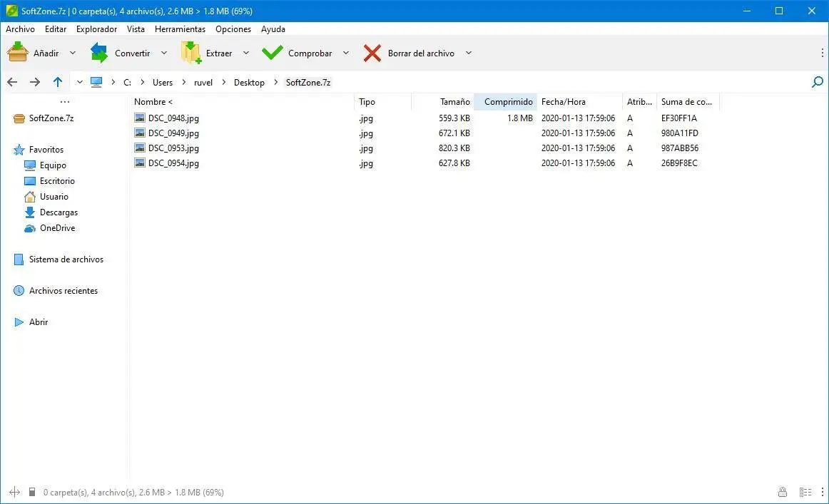829x504 pixels.
Task: Expand the chevron after Desktop breadcrumb
Action: 275,82
